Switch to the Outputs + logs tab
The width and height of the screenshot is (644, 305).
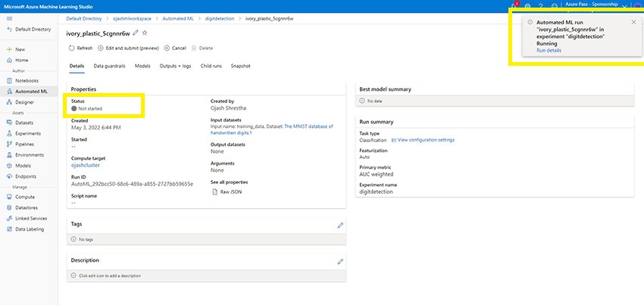pos(175,66)
